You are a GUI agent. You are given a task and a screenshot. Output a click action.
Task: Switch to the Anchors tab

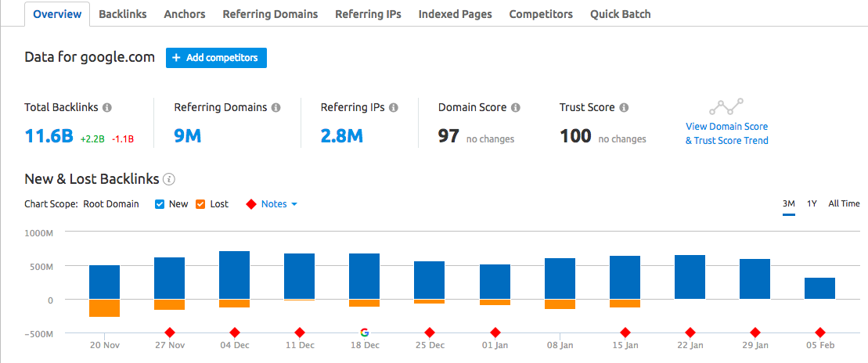[x=185, y=14]
